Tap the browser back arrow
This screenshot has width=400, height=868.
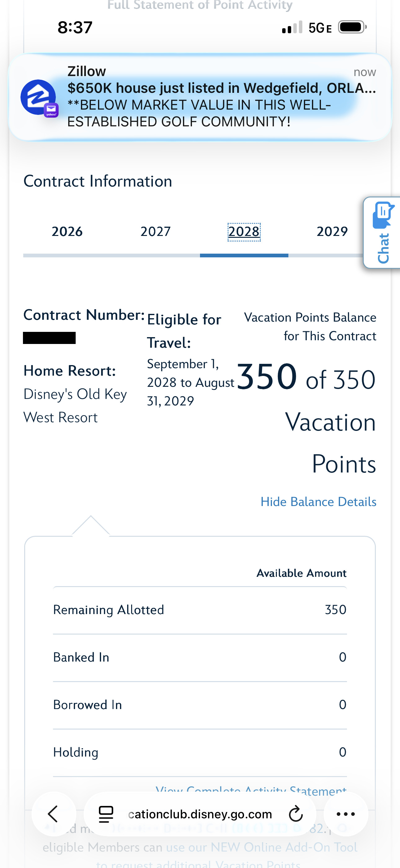pos(54,814)
